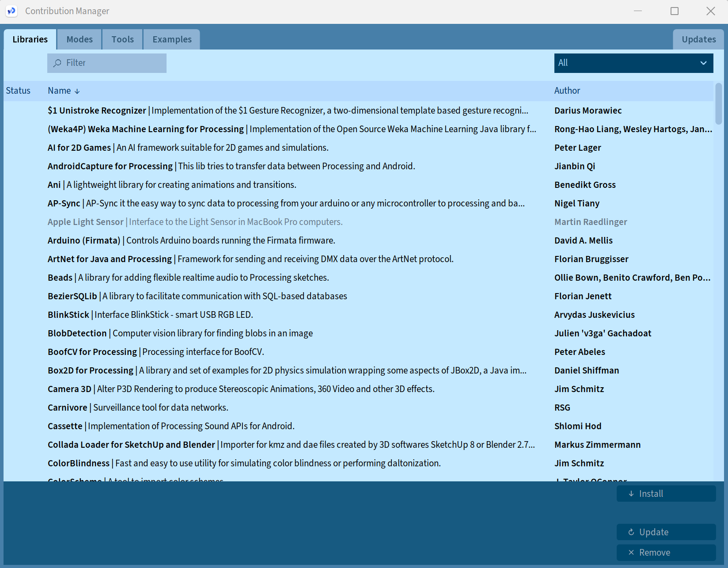Viewport: 728px width, 568px height.
Task: Select the BlobDetection library entry
Action: (x=77, y=333)
